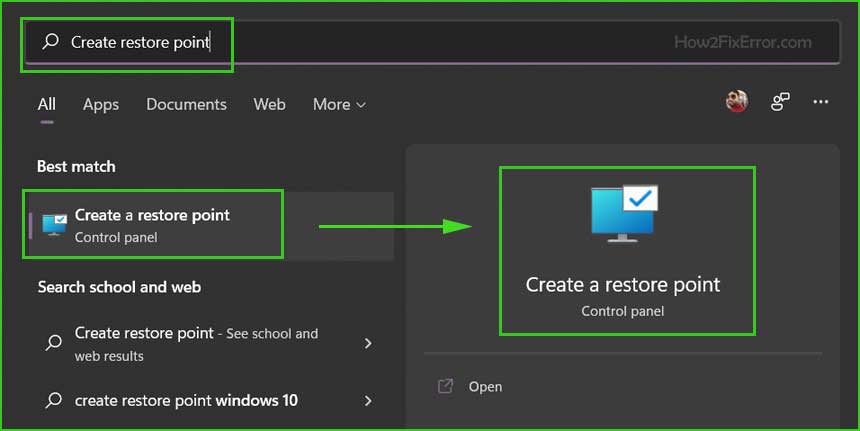860x431 pixels.
Task: Click the large restore point monitor icon
Action: pos(624,214)
